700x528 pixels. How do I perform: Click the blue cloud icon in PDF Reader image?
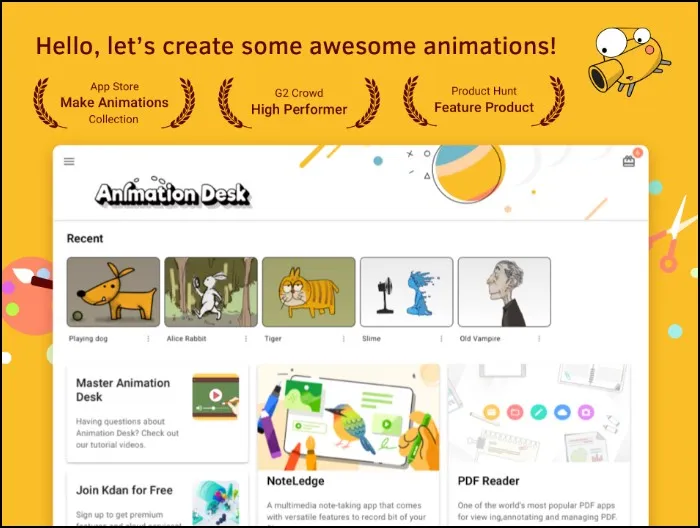(x=562, y=412)
